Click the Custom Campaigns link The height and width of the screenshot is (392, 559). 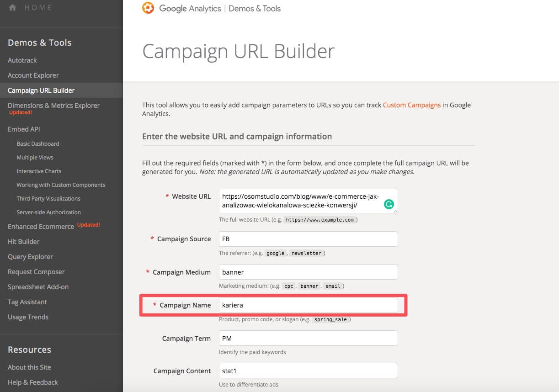point(411,105)
